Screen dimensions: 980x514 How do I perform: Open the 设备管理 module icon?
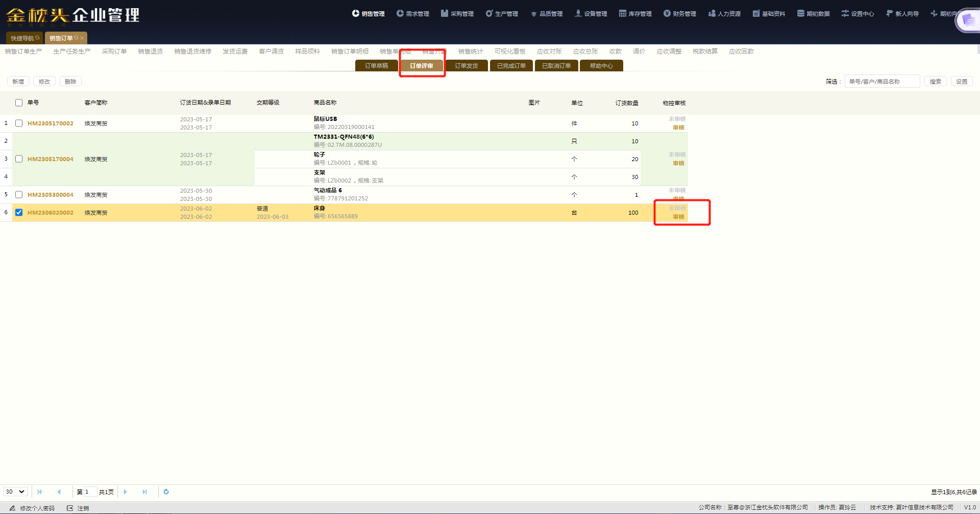[578, 13]
